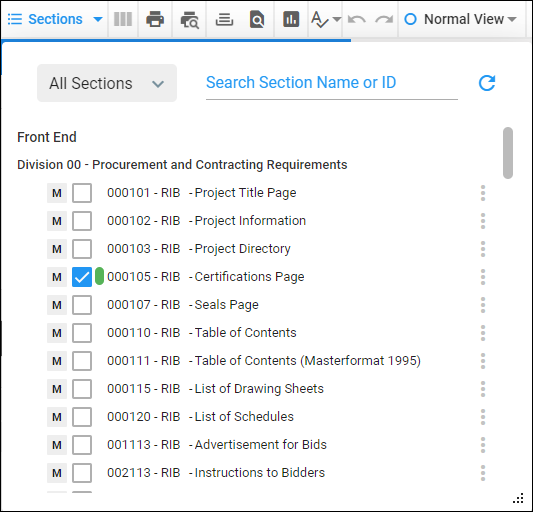Select 000110 - RIB - Table of Contents
The width and height of the screenshot is (533, 512).
coord(202,332)
